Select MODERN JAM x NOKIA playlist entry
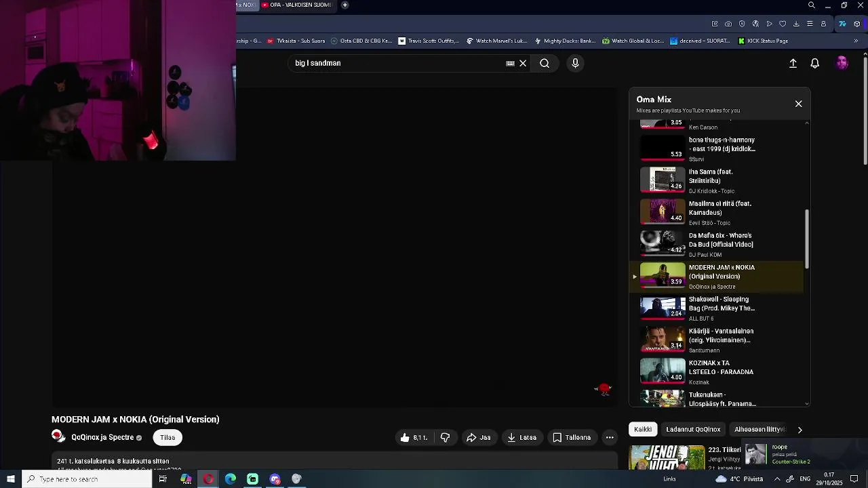The width and height of the screenshot is (868, 488). point(717,277)
